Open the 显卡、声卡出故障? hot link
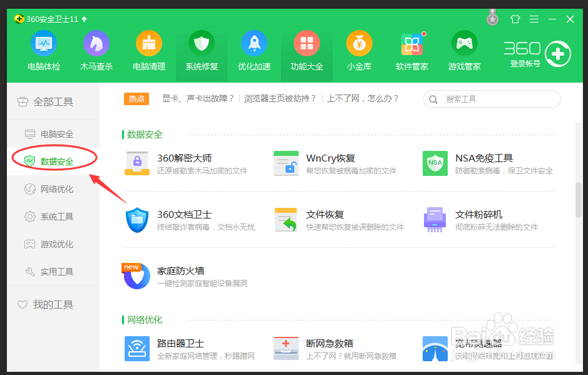The width and height of the screenshot is (588, 375). [198, 99]
